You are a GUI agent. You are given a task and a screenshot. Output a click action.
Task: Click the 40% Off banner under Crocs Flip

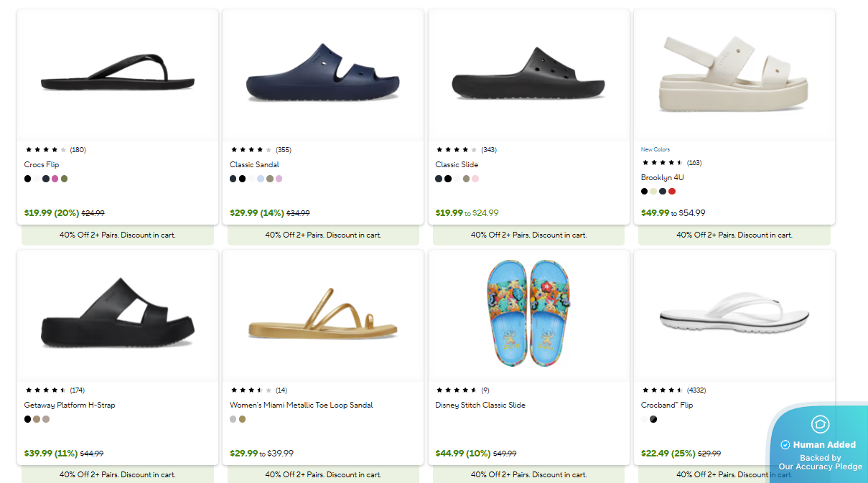click(x=117, y=235)
